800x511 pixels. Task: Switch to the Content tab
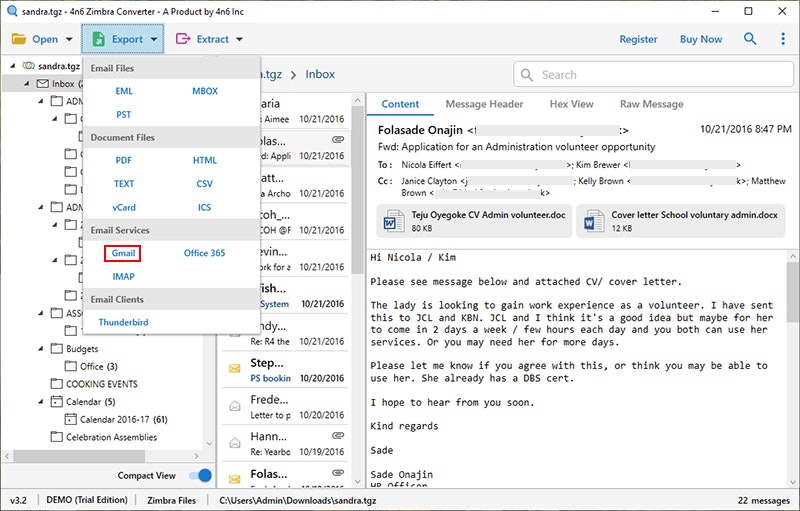(400, 104)
